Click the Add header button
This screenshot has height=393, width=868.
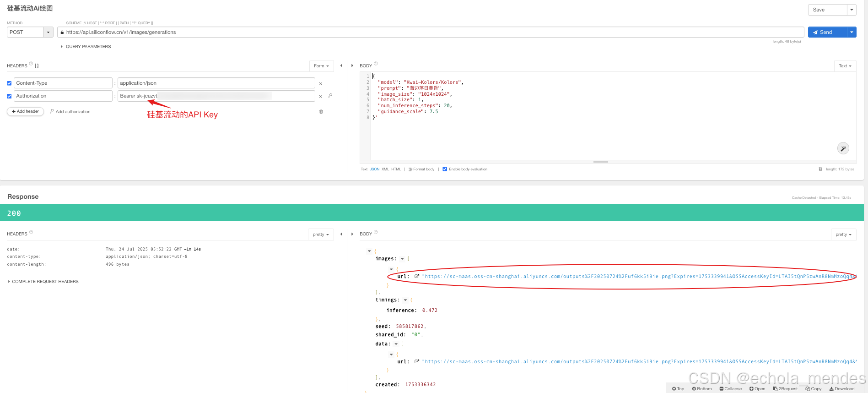click(26, 111)
